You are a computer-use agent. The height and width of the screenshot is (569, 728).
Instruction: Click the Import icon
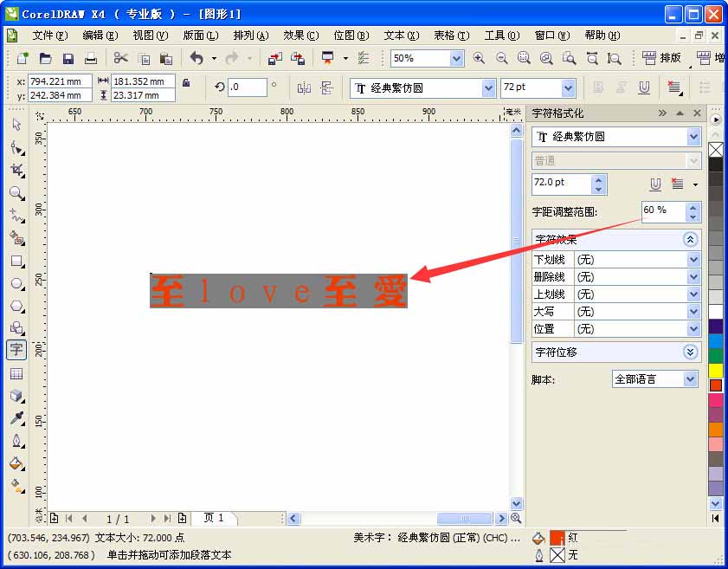point(275,58)
